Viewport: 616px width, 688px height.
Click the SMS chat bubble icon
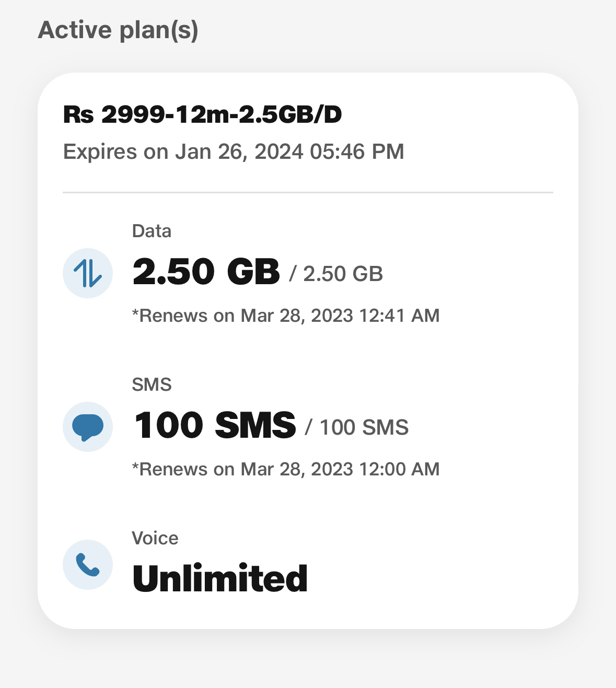point(88,427)
